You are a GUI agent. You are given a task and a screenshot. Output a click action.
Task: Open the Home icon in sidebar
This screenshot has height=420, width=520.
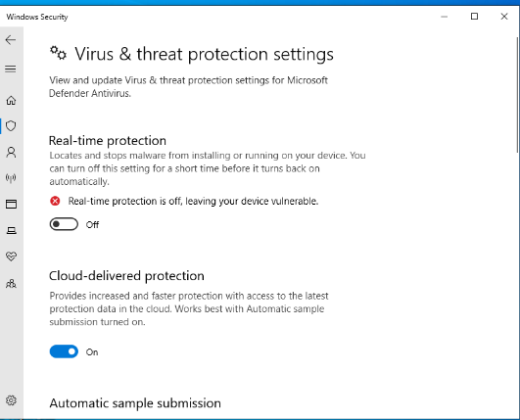[x=11, y=100]
